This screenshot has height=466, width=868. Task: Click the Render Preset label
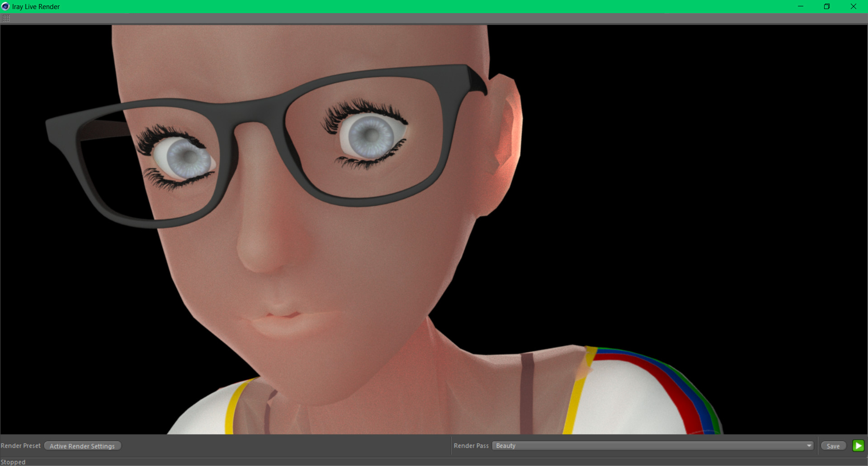[x=21, y=446]
